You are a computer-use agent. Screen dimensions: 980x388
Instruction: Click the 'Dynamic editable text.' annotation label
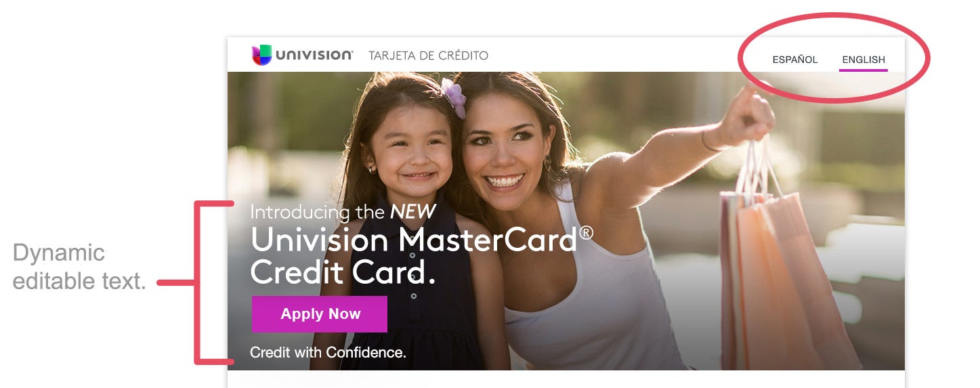[x=79, y=267]
